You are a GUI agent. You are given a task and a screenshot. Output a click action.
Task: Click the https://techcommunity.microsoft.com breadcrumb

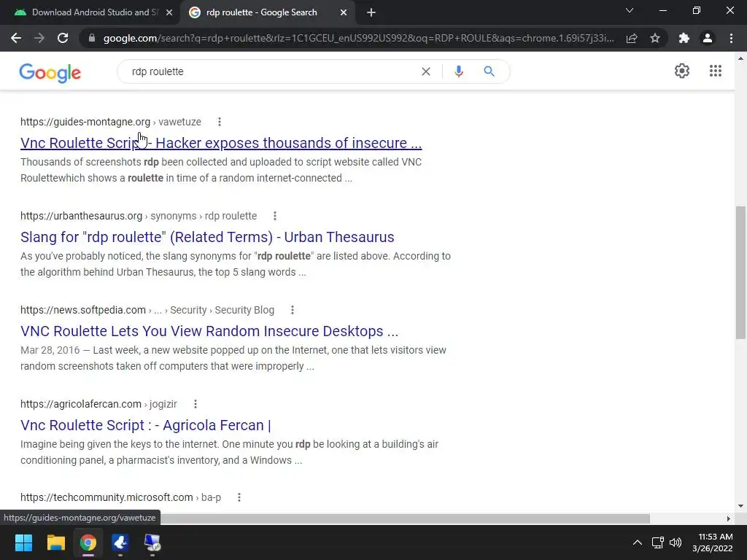tap(107, 497)
